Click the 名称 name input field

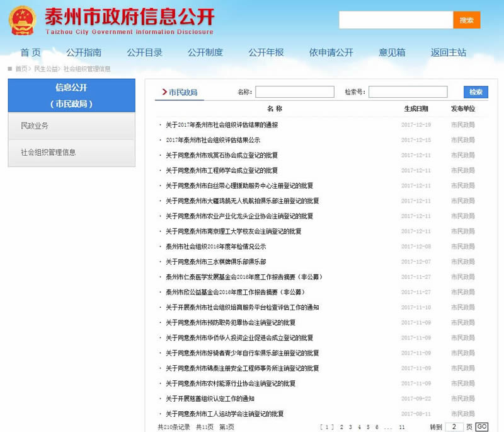294,92
